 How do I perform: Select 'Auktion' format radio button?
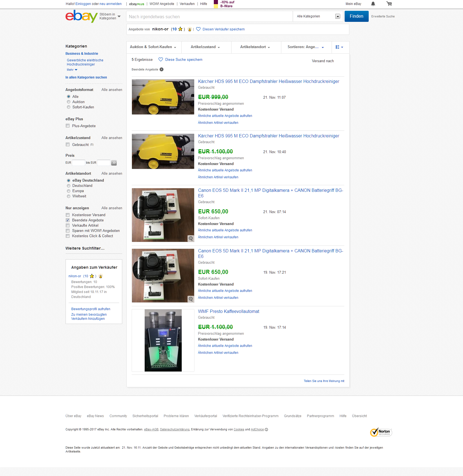[x=69, y=102]
